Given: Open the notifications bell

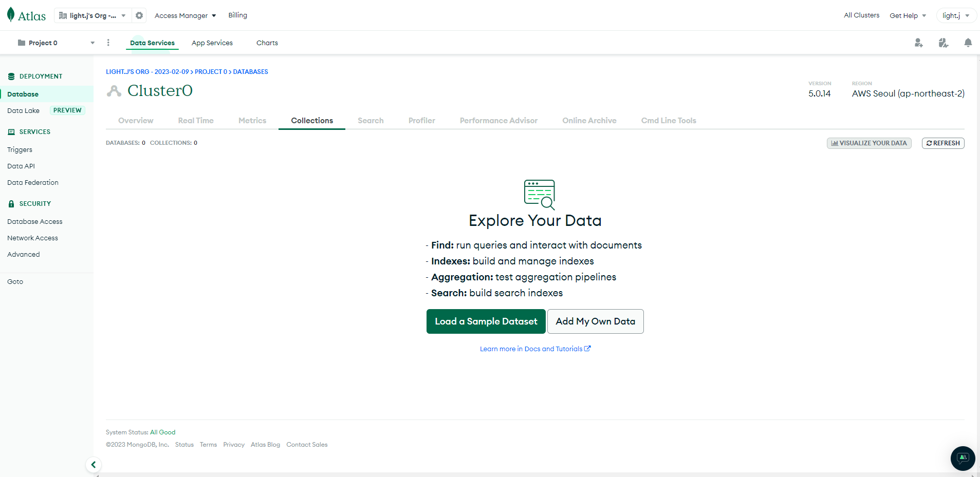Looking at the screenshot, I should (x=968, y=43).
